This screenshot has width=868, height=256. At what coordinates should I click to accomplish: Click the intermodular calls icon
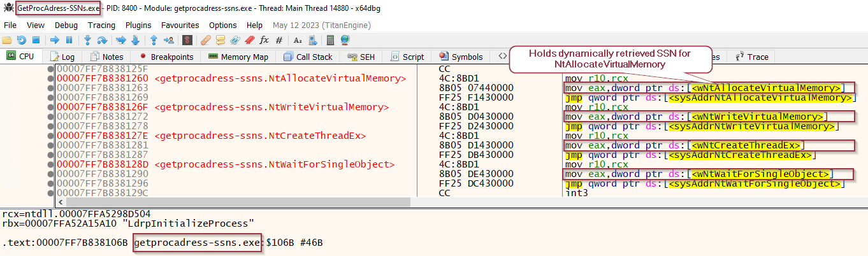click(x=313, y=39)
